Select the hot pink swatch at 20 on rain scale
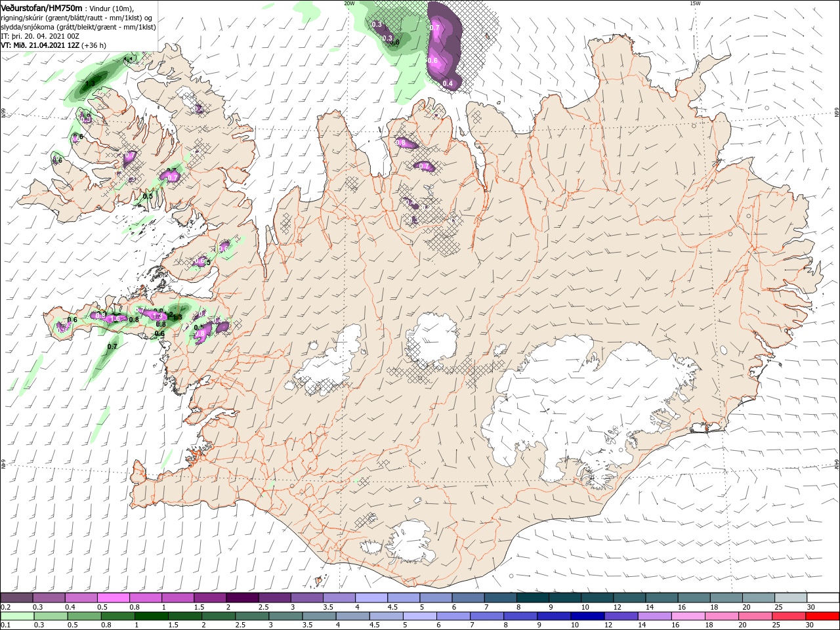 click(755, 616)
